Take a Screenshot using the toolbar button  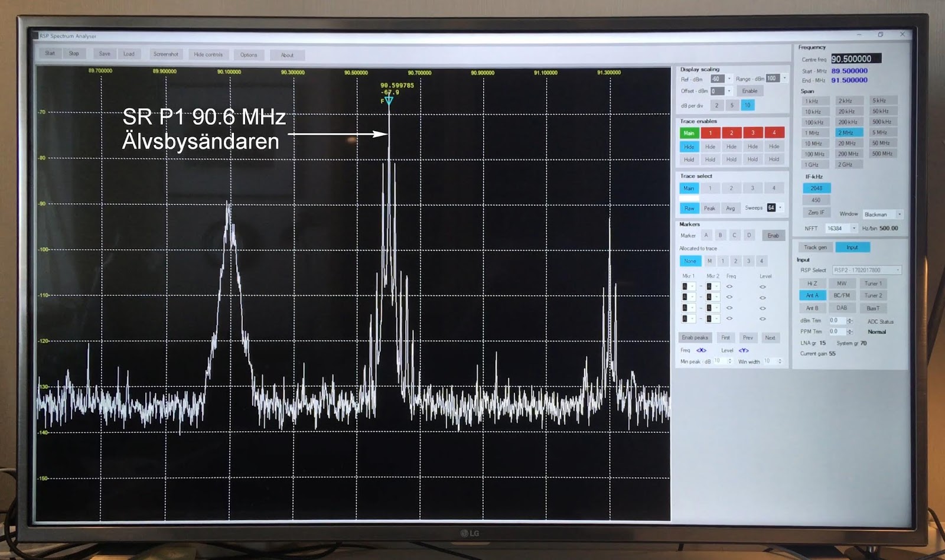(x=166, y=54)
